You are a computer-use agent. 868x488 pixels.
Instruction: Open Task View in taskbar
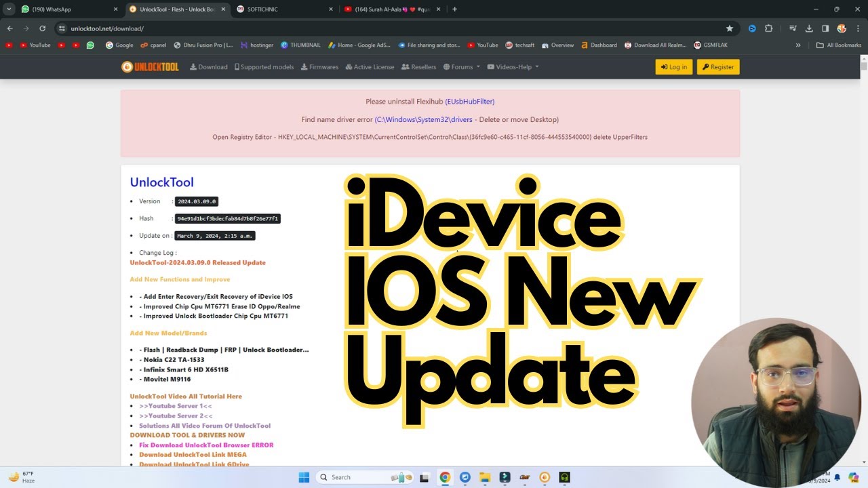click(425, 477)
